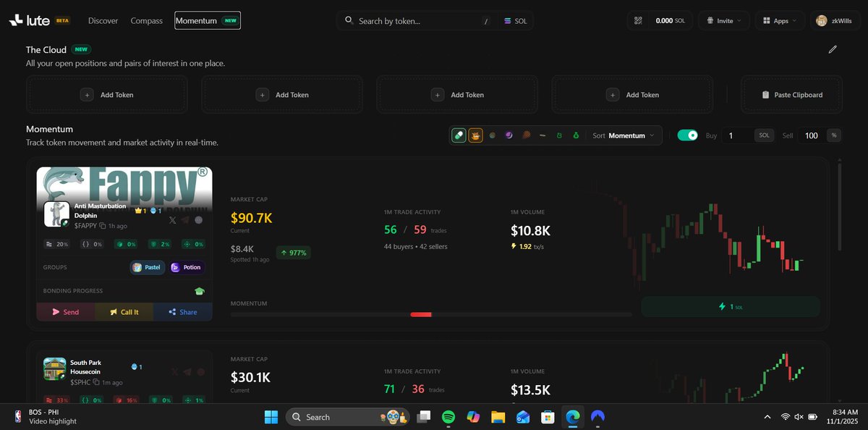This screenshot has height=430, width=868.
Task: Click the Sell amount input field
Action: pyautogui.click(x=812, y=135)
